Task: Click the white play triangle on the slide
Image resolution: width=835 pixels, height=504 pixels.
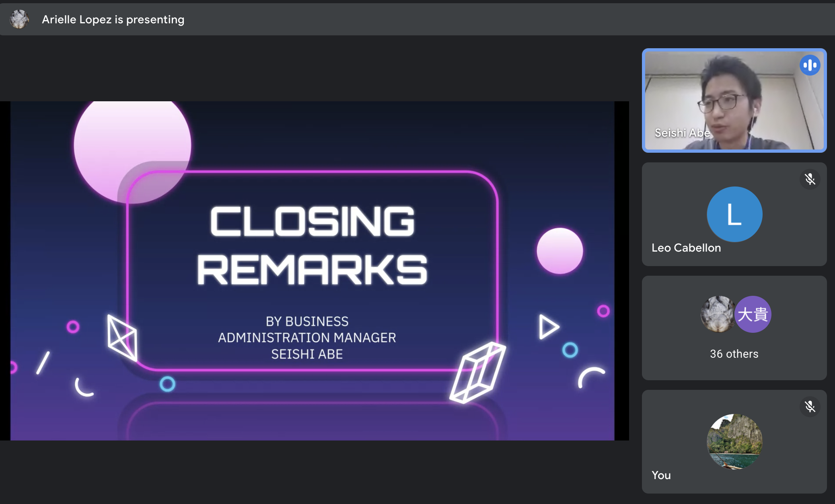Action: click(x=548, y=326)
